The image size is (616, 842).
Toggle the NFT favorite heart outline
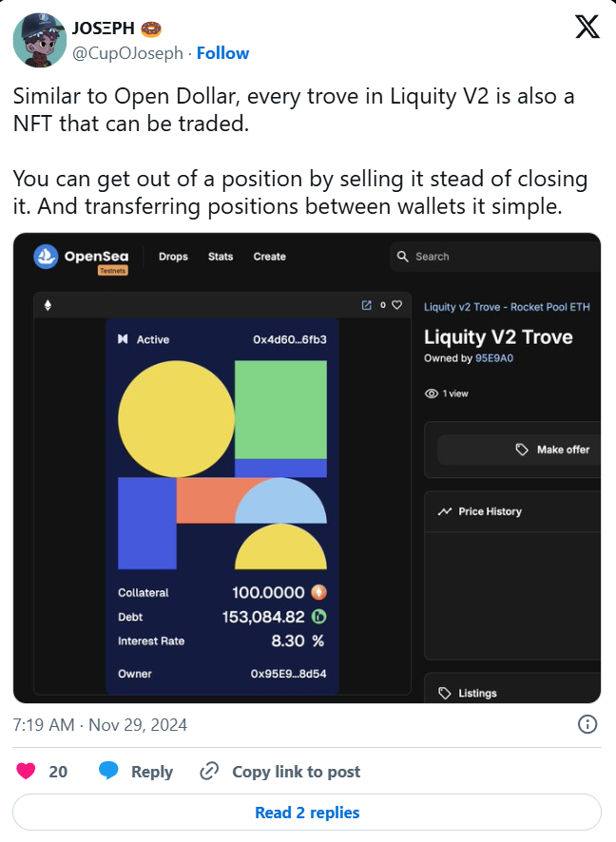pyautogui.click(x=396, y=305)
